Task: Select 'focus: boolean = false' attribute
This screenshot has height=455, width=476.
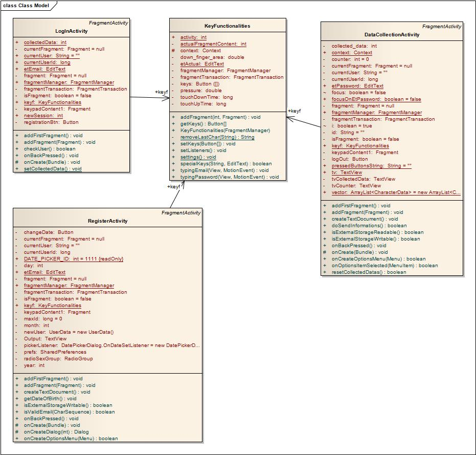Action: click(359, 93)
